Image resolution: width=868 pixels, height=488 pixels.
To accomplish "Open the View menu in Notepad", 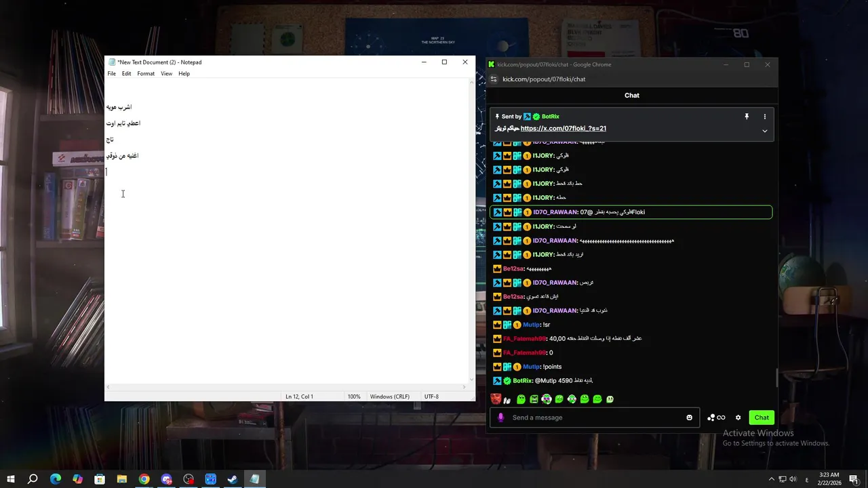I will [x=166, y=73].
